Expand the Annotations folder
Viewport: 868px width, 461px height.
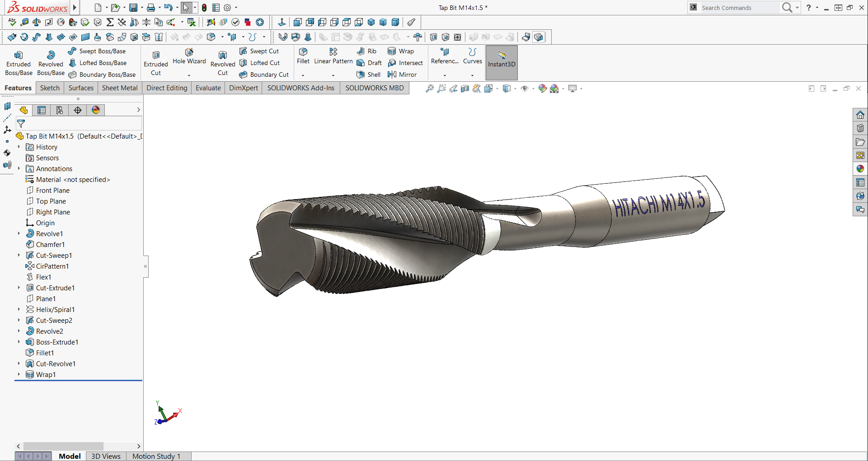click(19, 168)
